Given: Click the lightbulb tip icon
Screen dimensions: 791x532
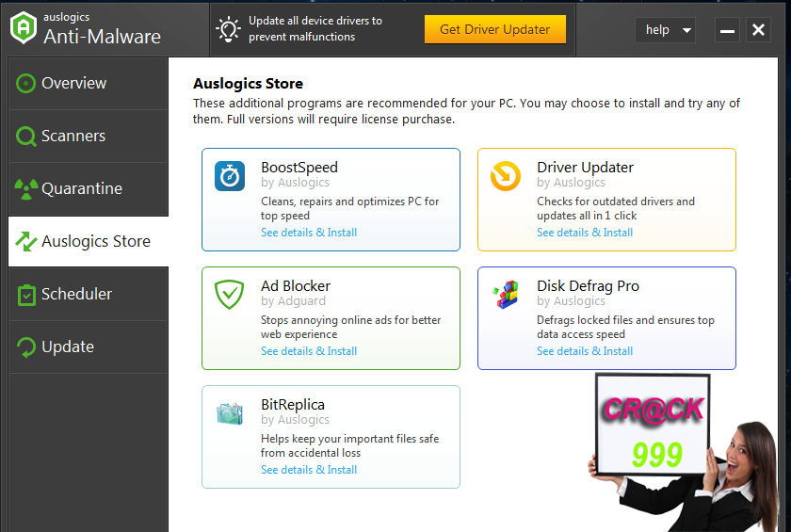Looking at the screenshot, I should click(228, 29).
